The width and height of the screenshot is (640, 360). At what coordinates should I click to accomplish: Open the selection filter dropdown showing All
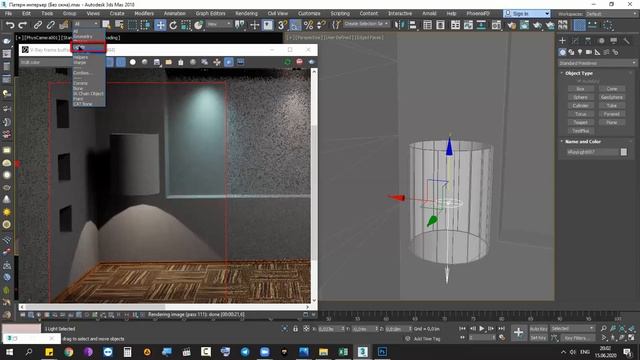(85, 24)
